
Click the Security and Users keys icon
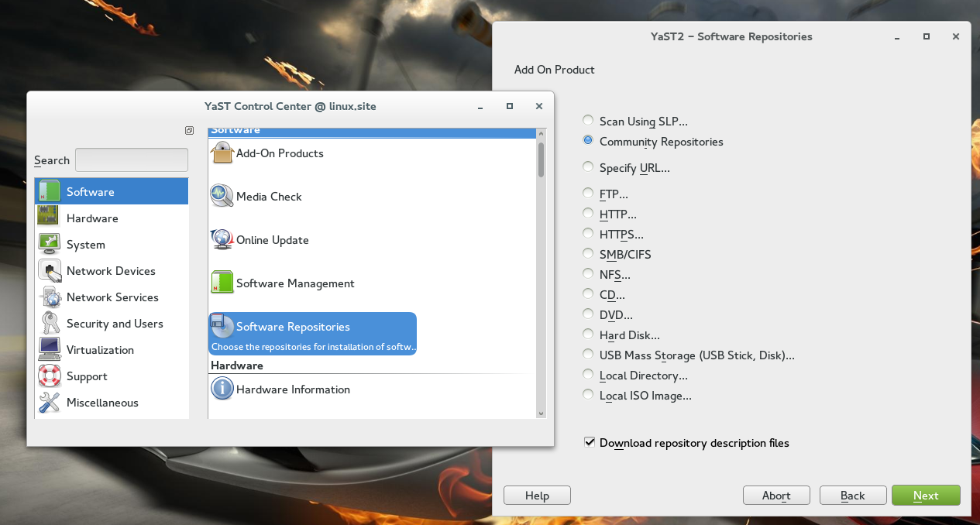pyautogui.click(x=49, y=323)
